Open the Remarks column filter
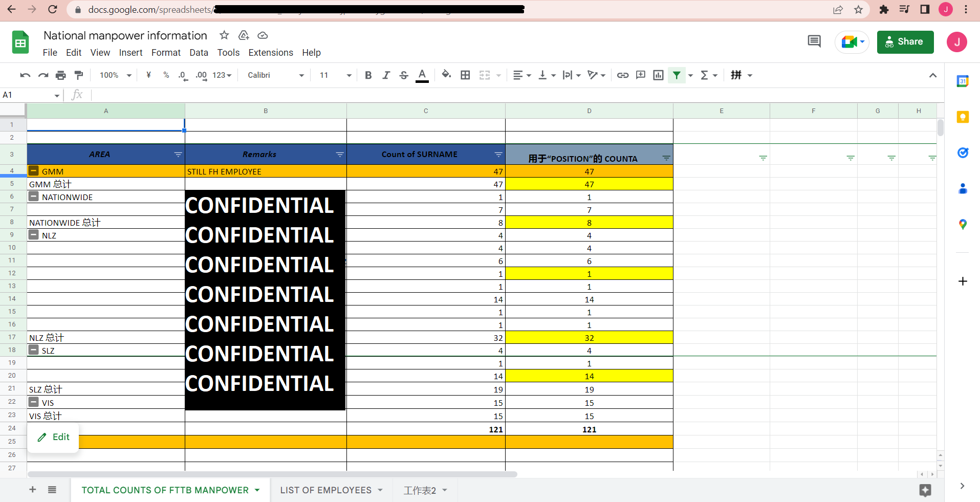 coord(340,155)
